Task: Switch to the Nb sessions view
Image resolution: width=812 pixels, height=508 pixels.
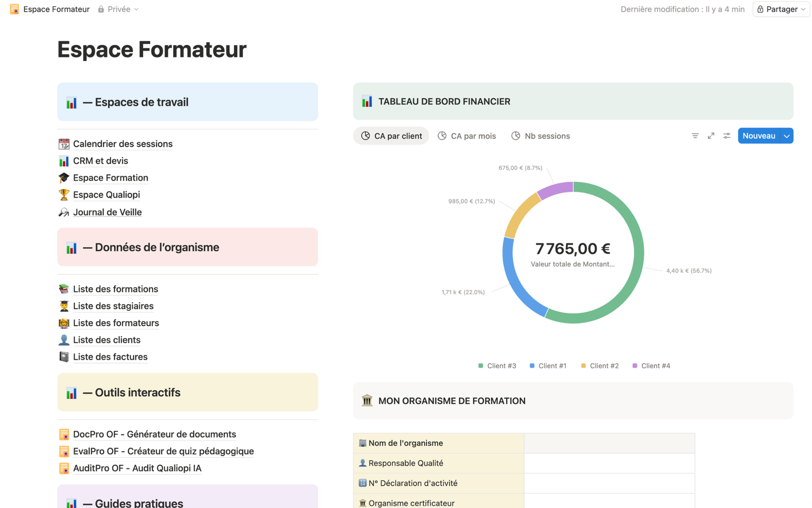Action: tap(540, 136)
